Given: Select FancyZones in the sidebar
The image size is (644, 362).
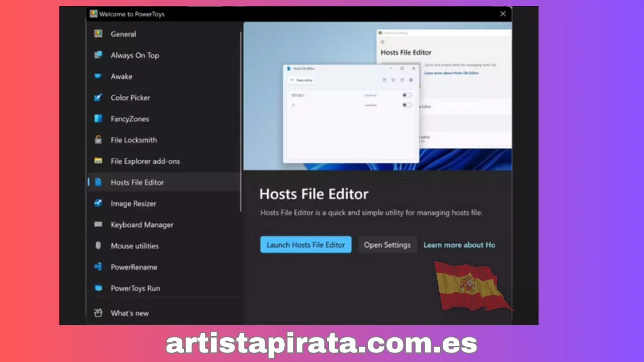Looking at the screenshot, I should (x=164, y=119).
